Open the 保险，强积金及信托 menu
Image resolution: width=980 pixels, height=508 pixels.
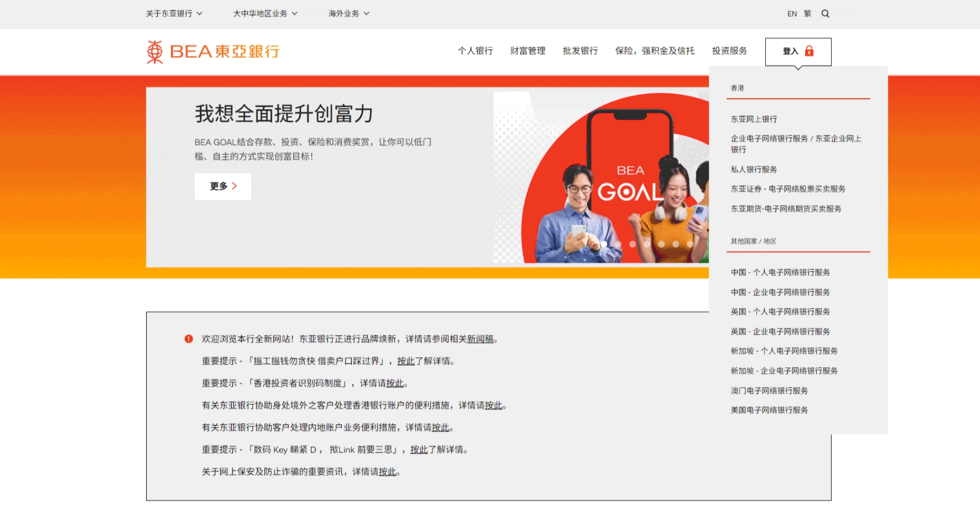(x=655, y=51)
